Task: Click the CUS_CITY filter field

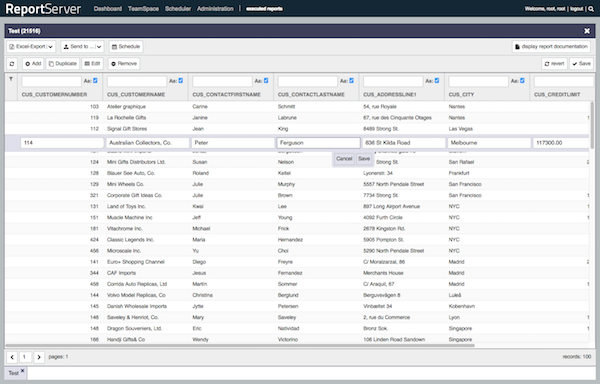Action: click(478, 81)
